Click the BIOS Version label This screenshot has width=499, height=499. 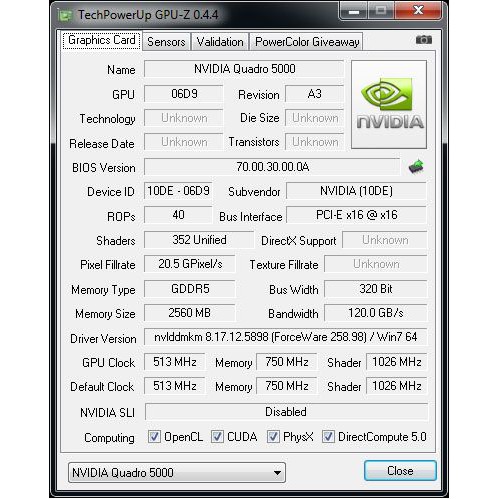pos(104,168)
